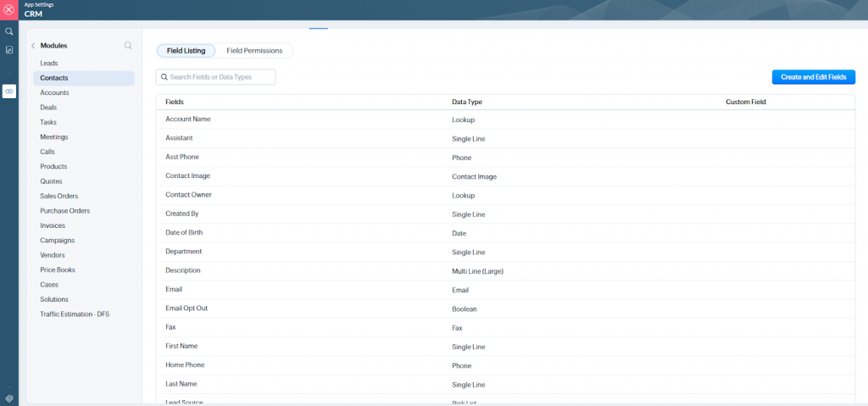Screen dimensions: 868x406
Task: Go to the Deals module
Action: [x=48, y=108]
